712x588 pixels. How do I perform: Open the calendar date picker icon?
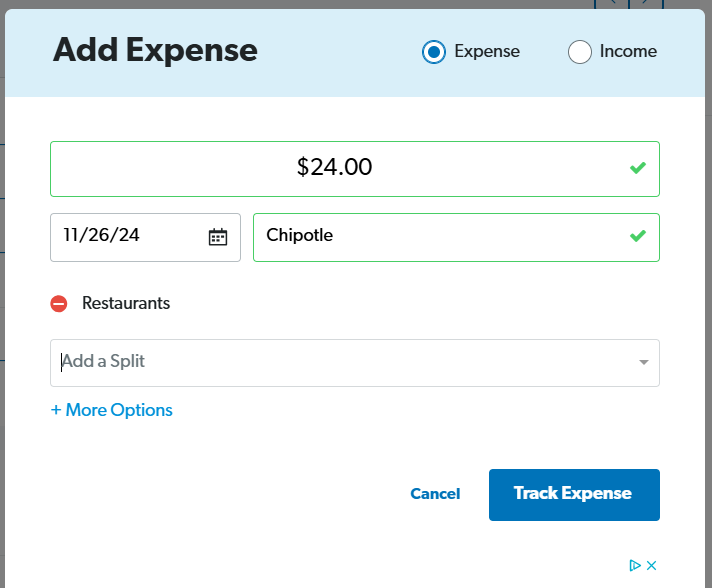tap(218, 237)
